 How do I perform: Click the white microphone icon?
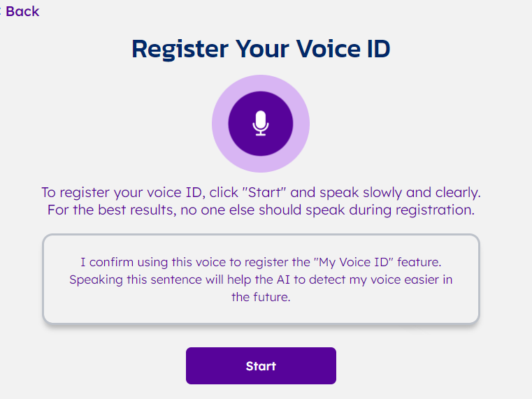point(260,124)
